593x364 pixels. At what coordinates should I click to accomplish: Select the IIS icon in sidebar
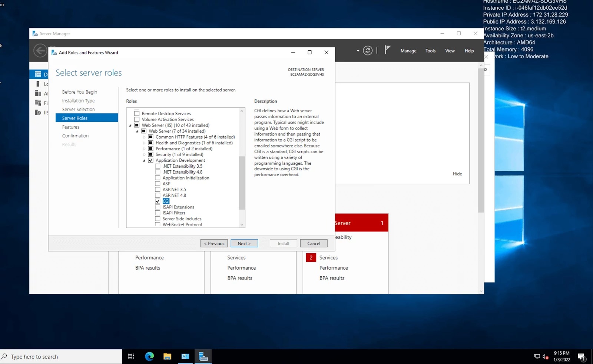(38, 113)
